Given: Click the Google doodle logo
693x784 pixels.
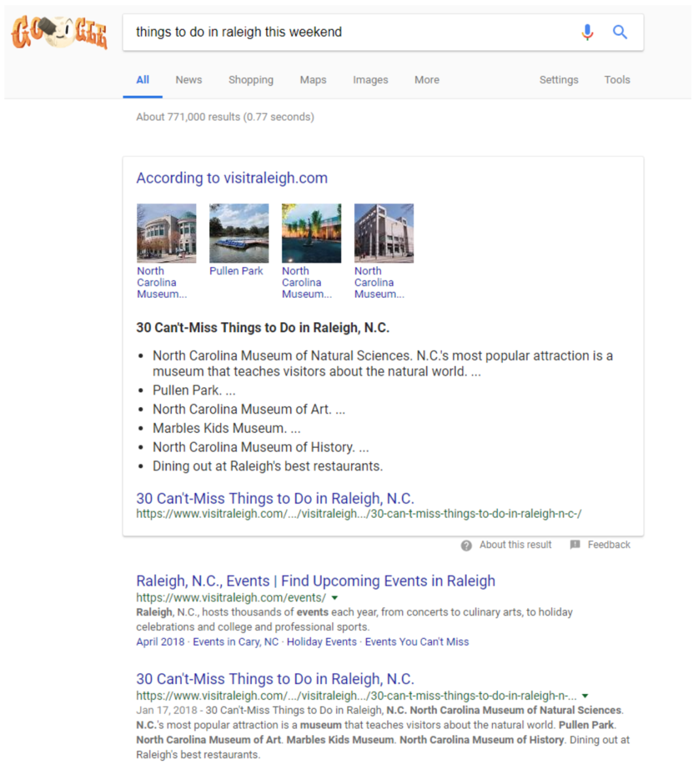Looking at the screenshot, I should 59,33.
